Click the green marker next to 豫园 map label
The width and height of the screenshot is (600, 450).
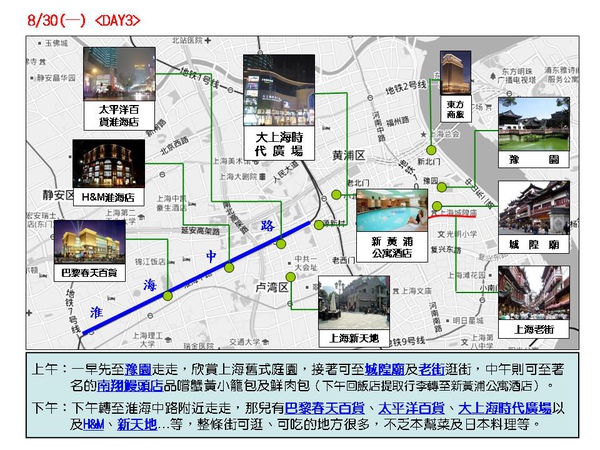[442, 187]
